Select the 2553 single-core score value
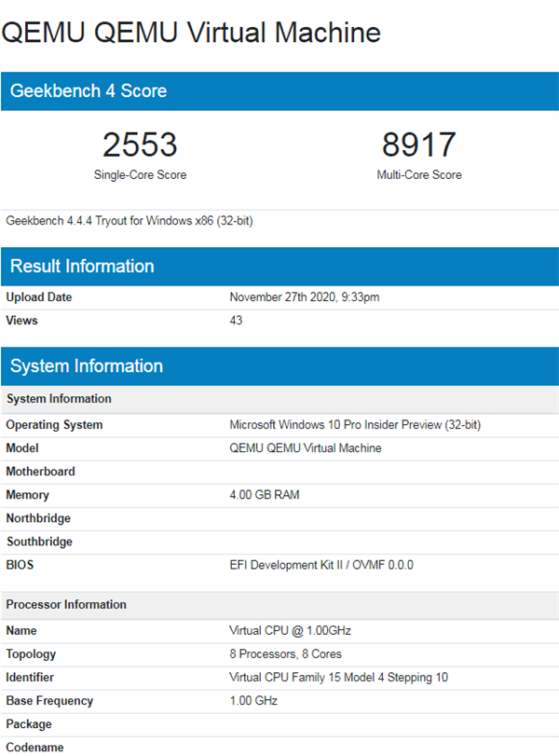This screenshot has height=756, width=559. pyautogui.click(x=140, y=145)
